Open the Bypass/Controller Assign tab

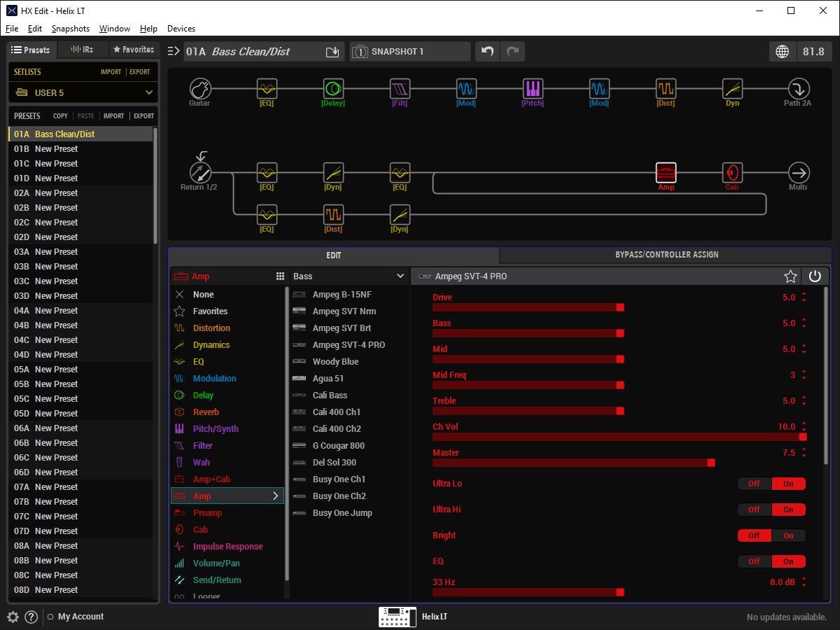(x=666, y=255)
